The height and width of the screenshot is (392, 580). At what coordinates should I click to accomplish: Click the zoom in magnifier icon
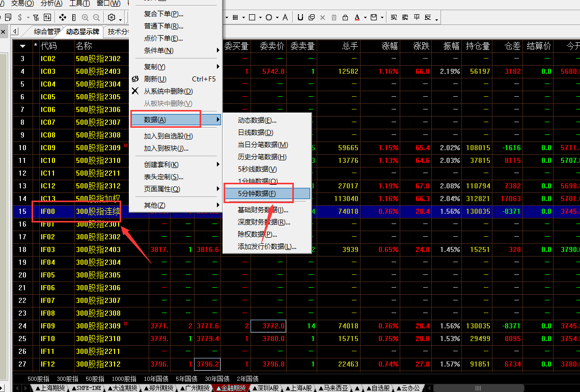[85, 17]
